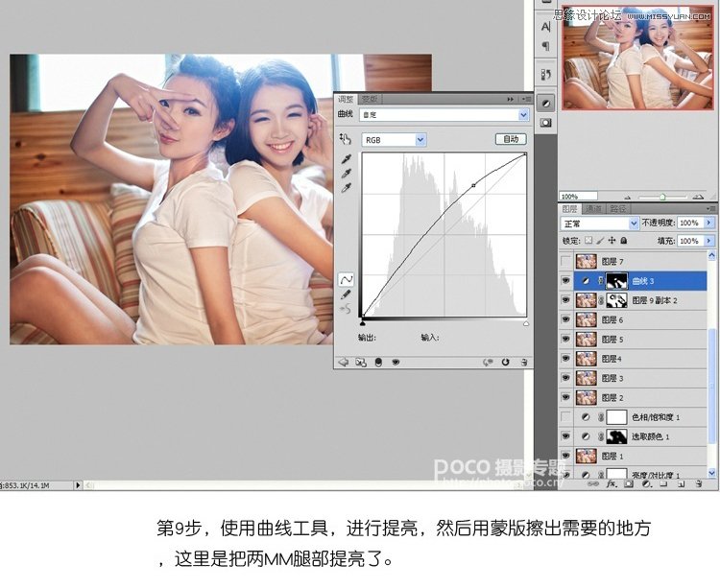Open the RGB channel dropdown

(420, 140)
